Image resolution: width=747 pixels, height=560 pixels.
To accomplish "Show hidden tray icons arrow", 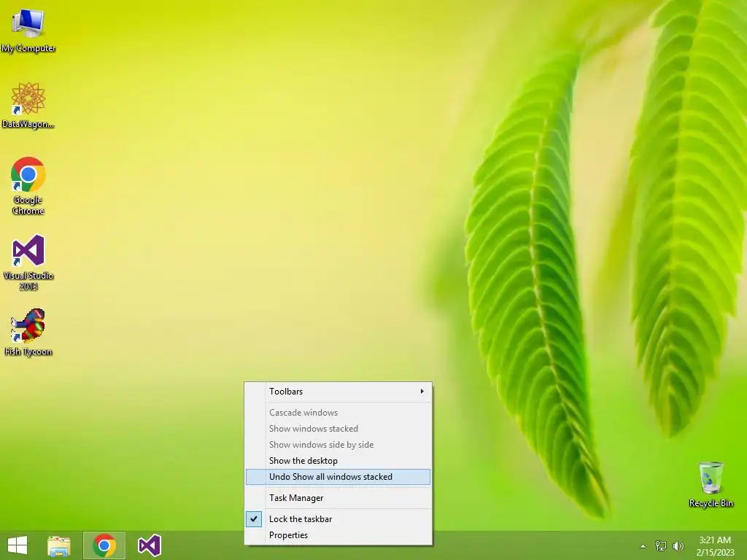I will (x=643, y=546).
